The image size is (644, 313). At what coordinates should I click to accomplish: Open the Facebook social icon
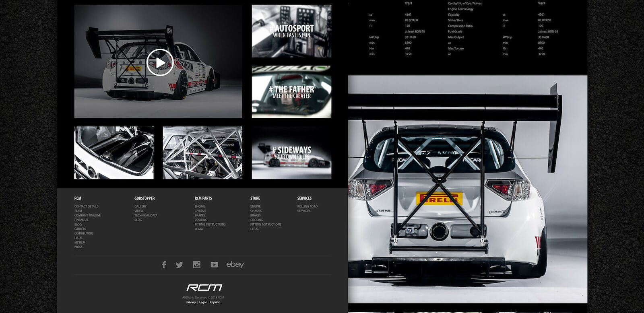point(164,264)
